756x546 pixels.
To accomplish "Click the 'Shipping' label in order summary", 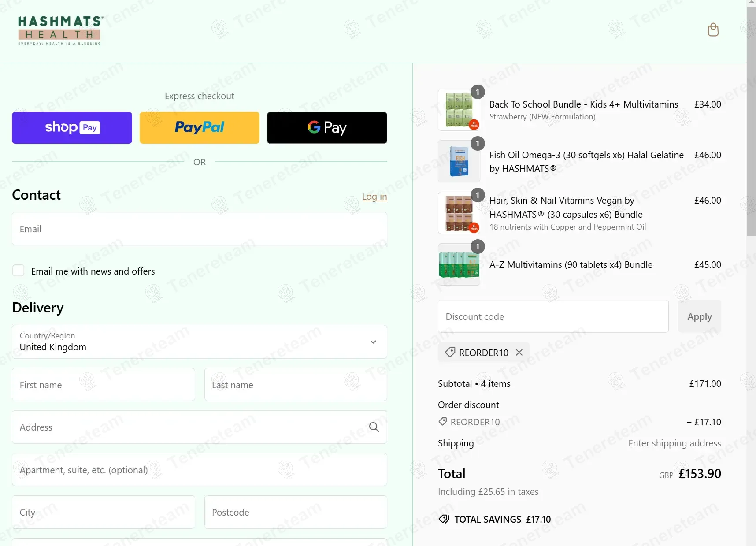I will pos(456,443).
